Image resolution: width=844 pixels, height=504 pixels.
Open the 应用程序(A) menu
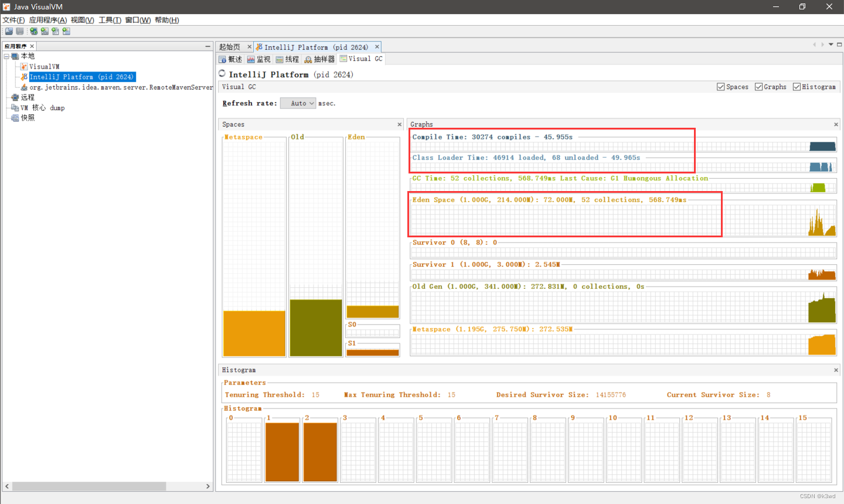(x=48, y=20)
